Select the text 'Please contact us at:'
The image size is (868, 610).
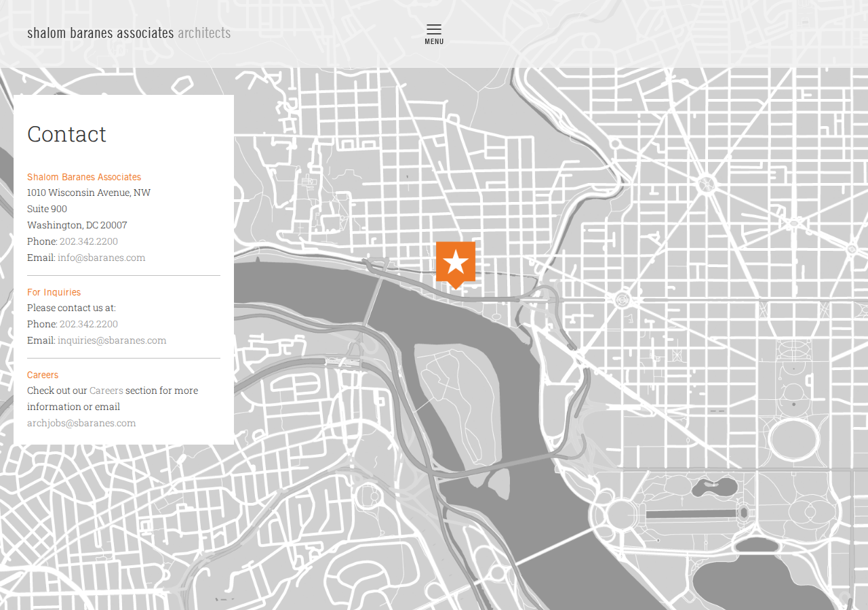point(72,308)
